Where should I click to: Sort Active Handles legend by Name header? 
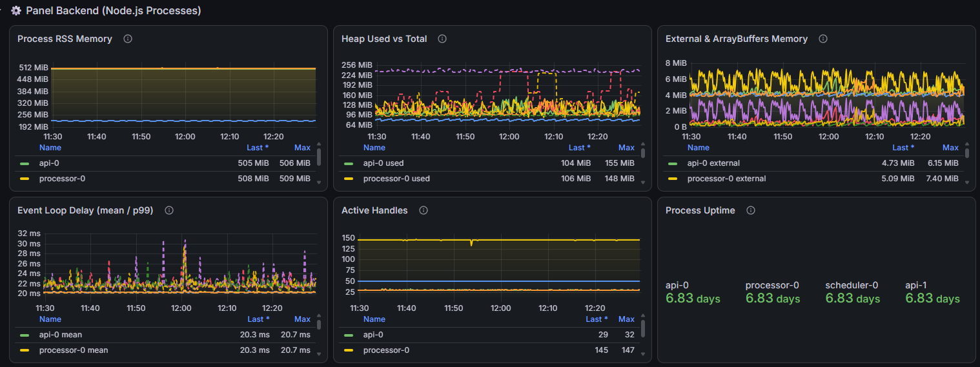[x=374, y=319]
